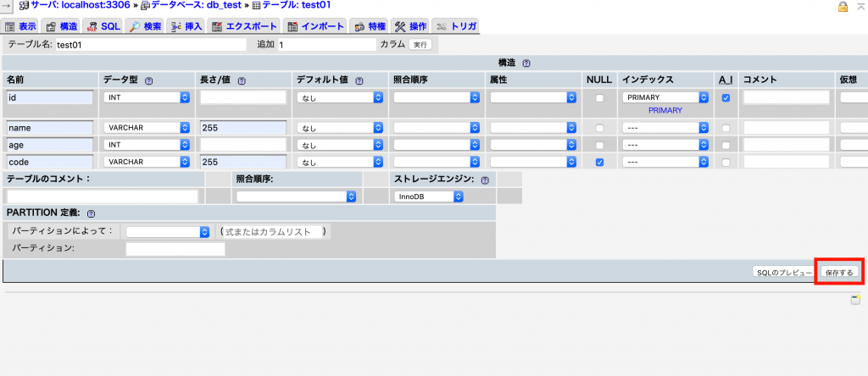This screenshot has height=376, width=868.
Task: Click the help icon beside デフォルト値
Action: (359, 80)
